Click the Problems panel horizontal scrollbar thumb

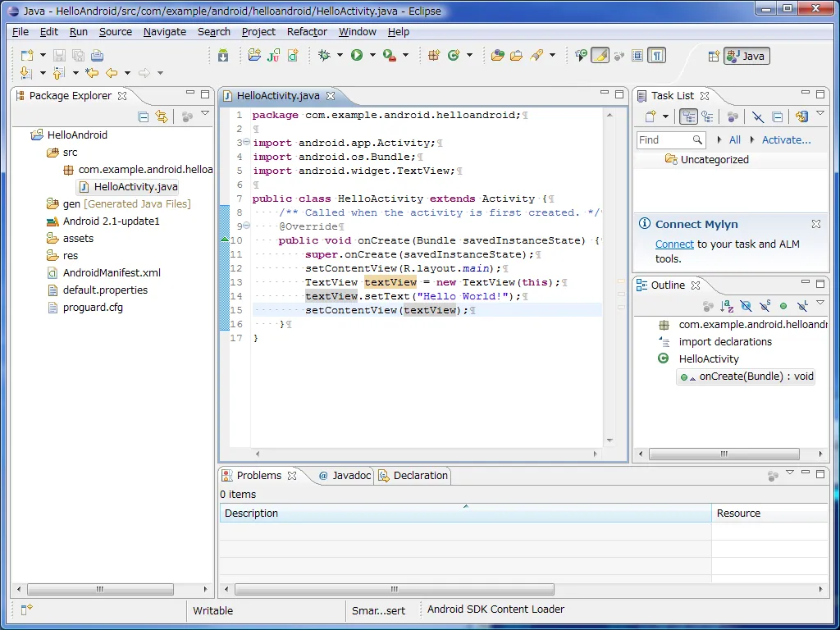(395, 589)
